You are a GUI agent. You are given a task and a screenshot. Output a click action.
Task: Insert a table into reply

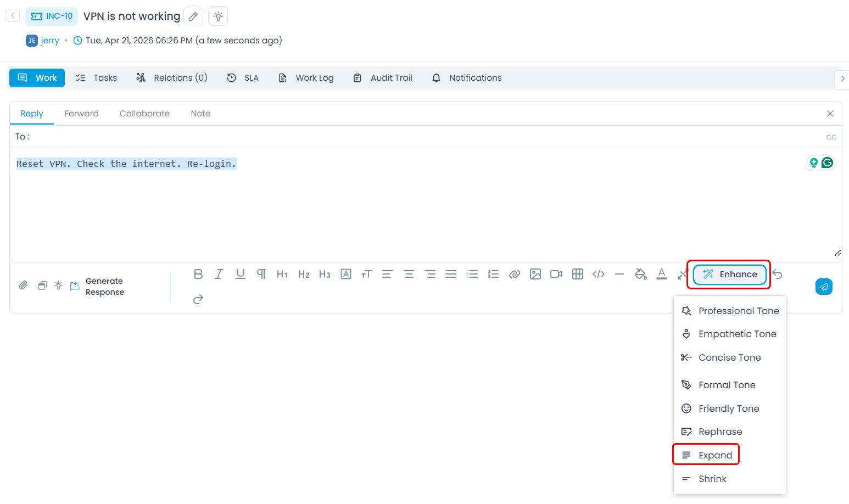point(577,274)
